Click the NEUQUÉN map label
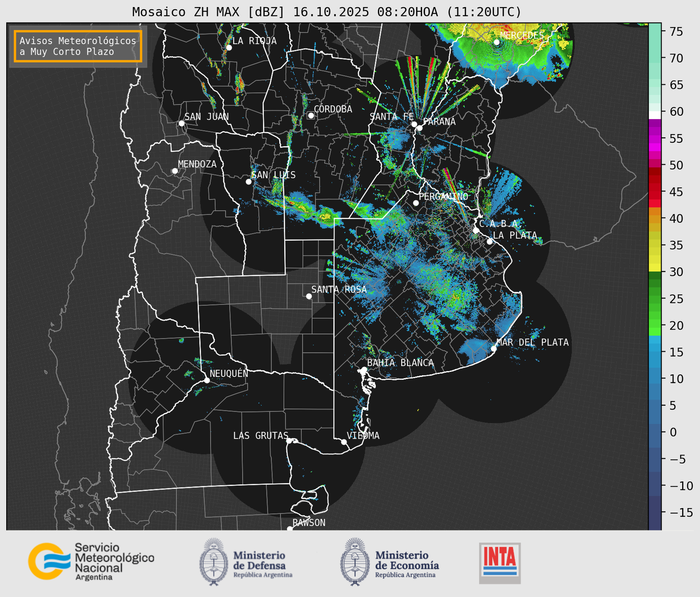700x597 pixels. 229,373
